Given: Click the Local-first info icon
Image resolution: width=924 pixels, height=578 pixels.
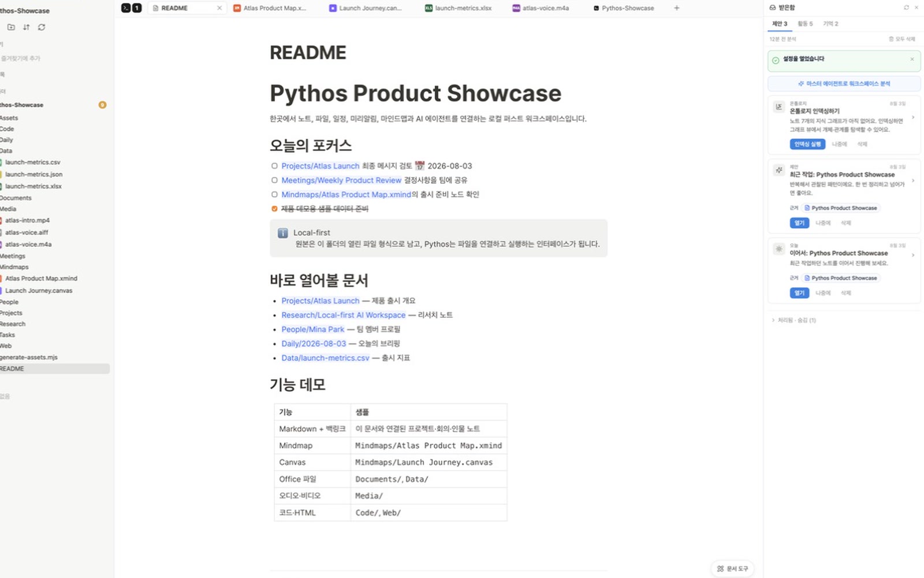Looking at the screenshot, I should [283, 233].
